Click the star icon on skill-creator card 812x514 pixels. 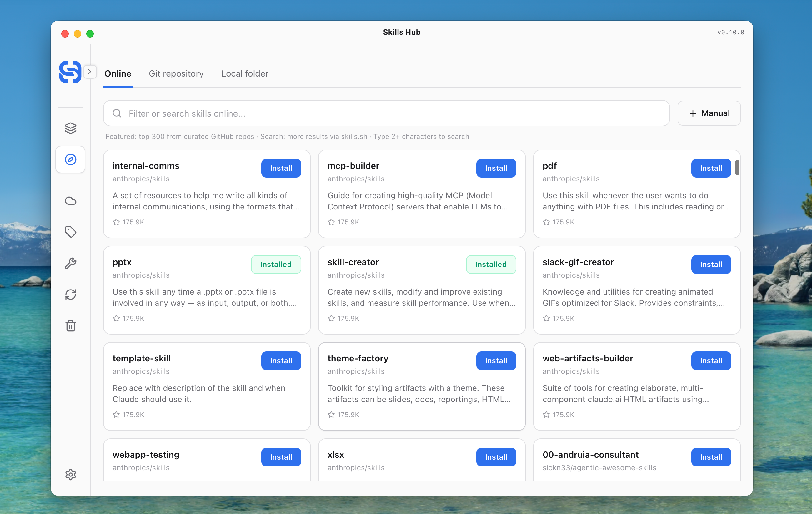332,318
